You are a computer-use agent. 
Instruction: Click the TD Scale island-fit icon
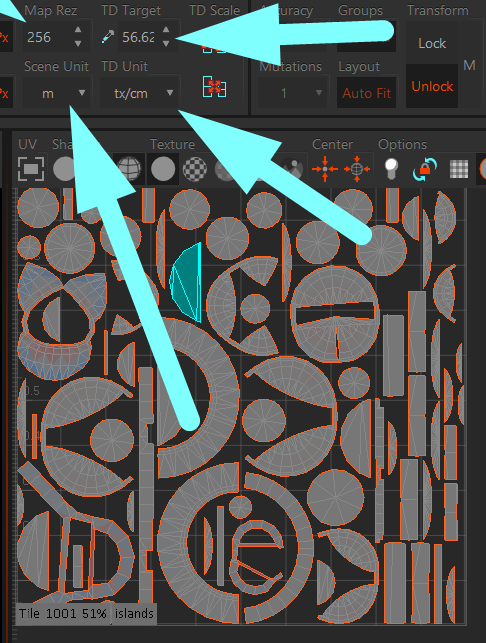click(x=214, y=87)
